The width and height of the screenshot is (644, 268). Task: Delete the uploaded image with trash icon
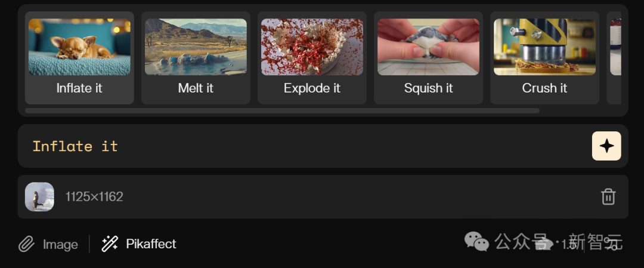click(608, 196)
